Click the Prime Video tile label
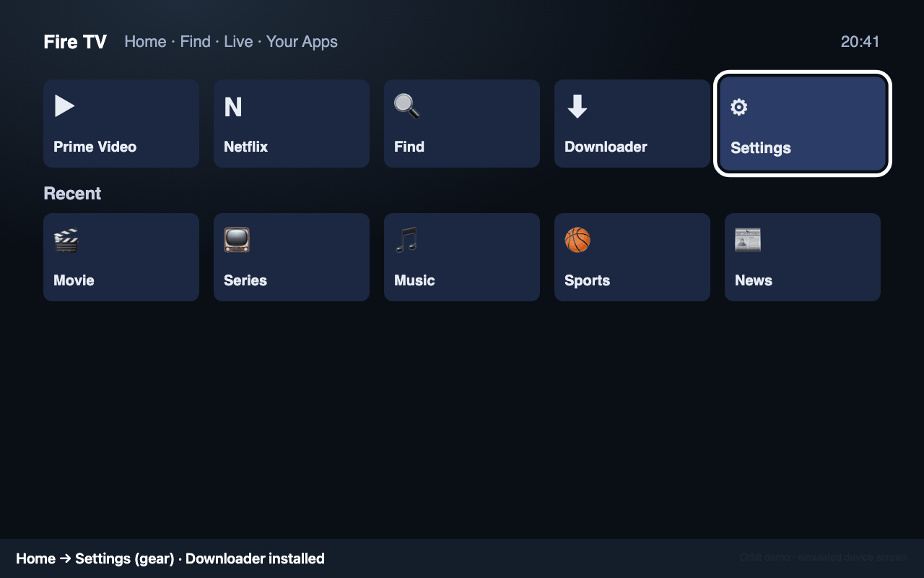 (x=95, y=147)
